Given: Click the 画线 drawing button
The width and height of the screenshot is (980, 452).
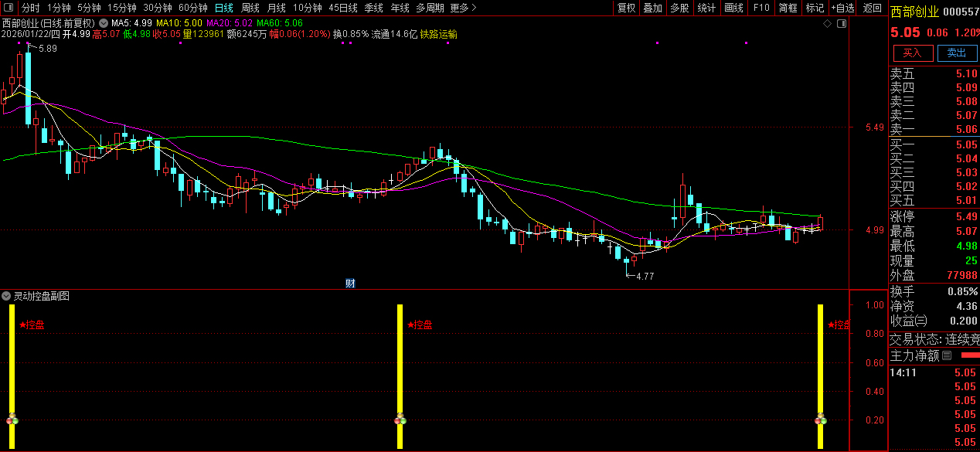Looking at the screenshot, I should [x=733, y=8].
